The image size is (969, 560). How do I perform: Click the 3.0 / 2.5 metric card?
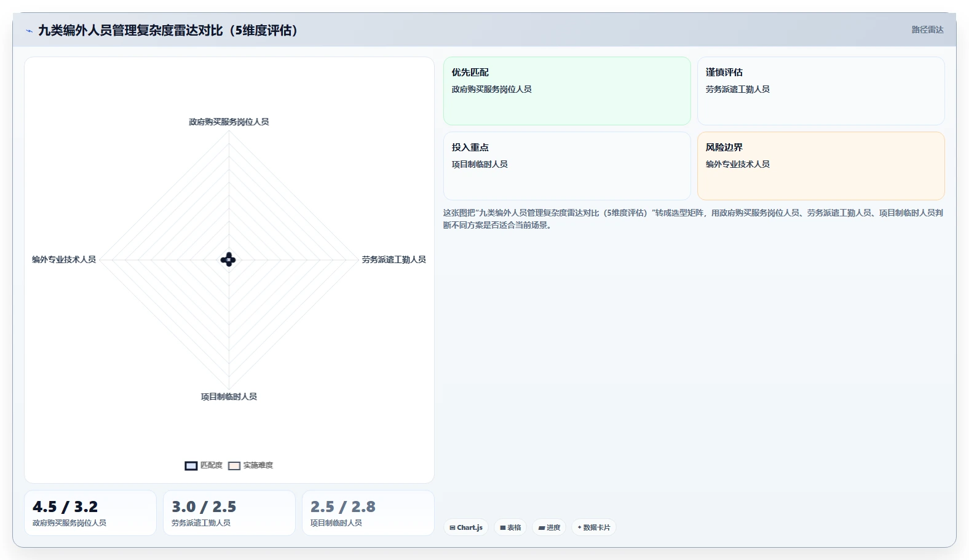tap(229, 513)
